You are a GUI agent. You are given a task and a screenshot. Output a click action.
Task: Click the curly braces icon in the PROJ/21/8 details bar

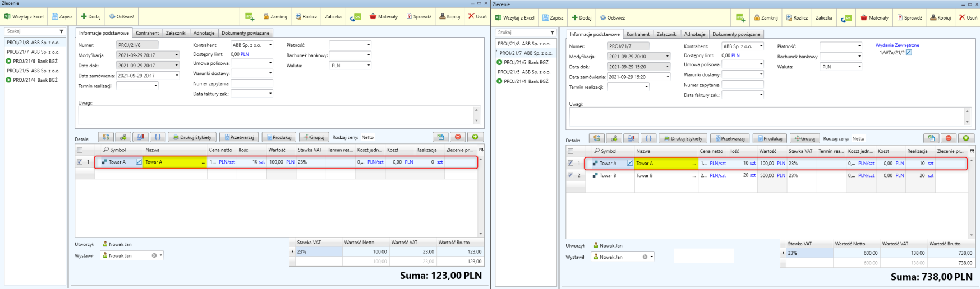(x=158, y=137)
